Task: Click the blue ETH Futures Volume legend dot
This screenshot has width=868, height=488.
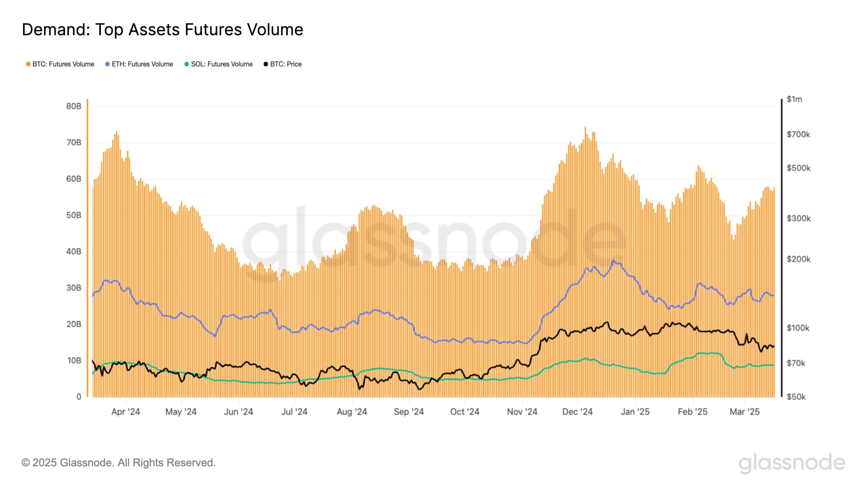Action: 107,64
